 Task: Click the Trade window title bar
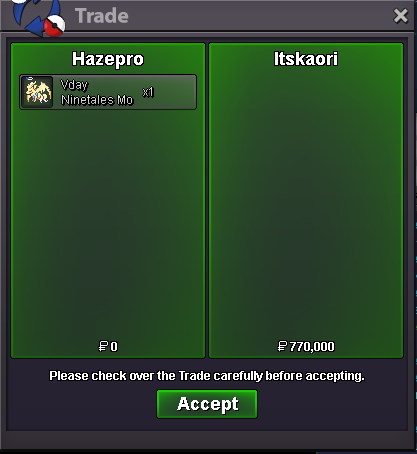[x=207, y=16]
